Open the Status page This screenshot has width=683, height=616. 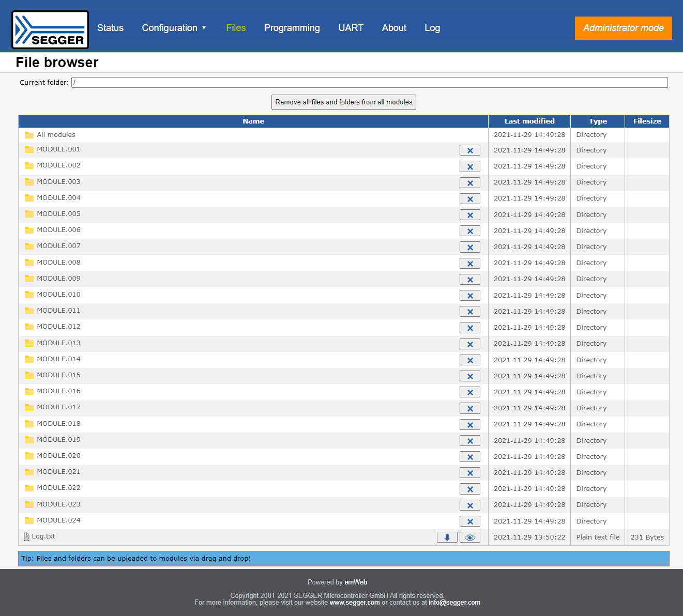coord(110,28)
